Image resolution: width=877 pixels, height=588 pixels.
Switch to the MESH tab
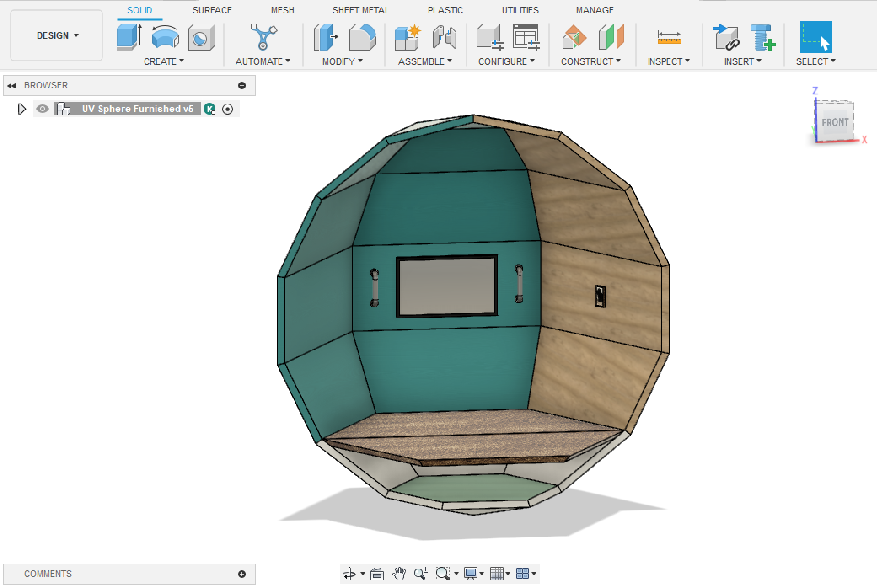[282, 10]
